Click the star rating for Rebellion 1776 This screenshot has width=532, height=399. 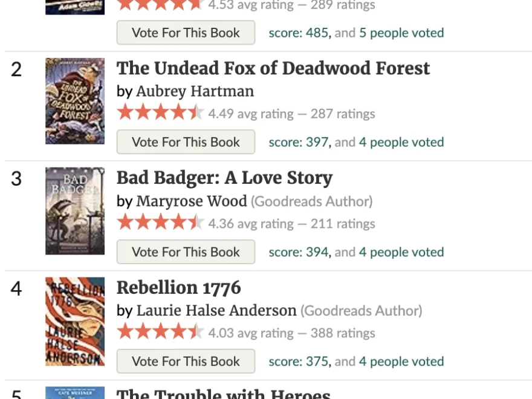160,332
